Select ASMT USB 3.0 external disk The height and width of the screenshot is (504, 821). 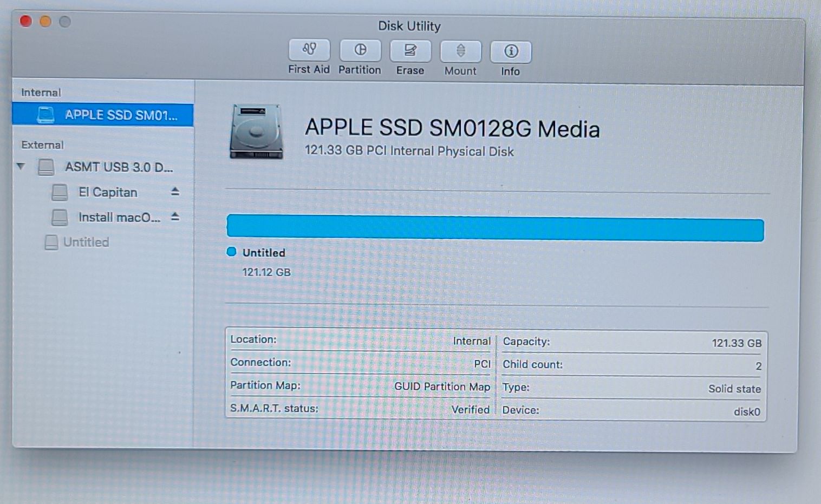[x=118, y=167]
